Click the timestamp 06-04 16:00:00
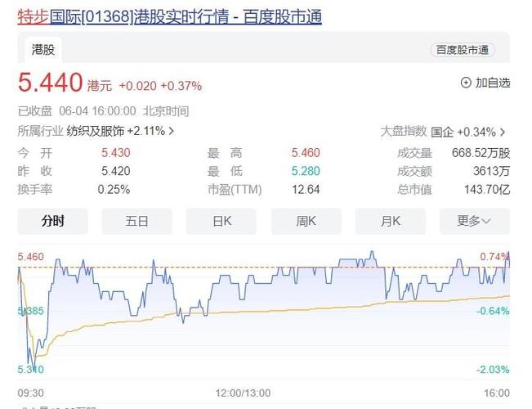Screen dimensions: 532x409 tap(97, 111)
